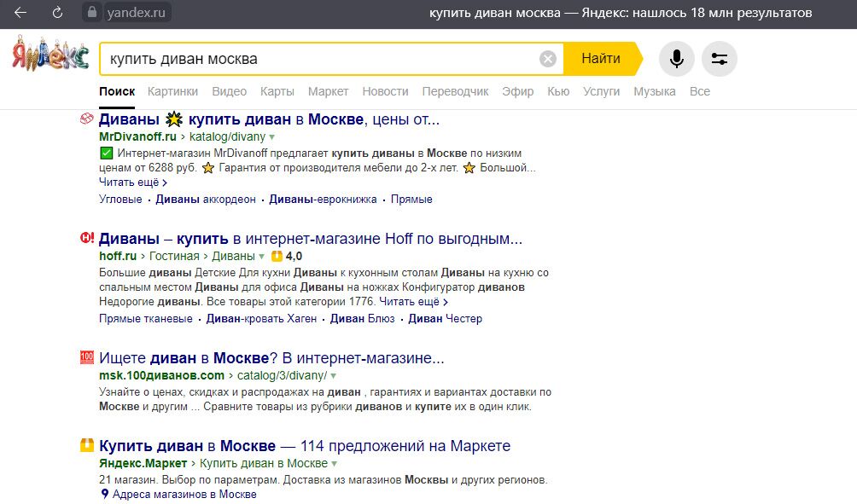This screenshot has height=504, width=857.
Task: Clear the search query with the X icon
Action: (548, 58)
